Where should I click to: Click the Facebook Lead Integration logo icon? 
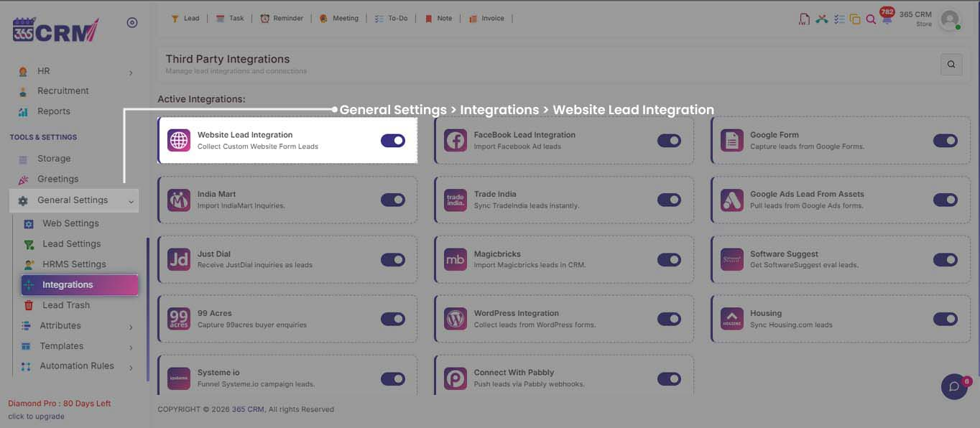[456, 140]
